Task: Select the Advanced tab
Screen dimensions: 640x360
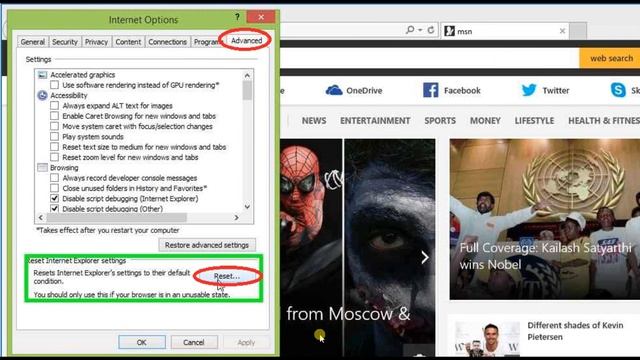Action: point(247,40)
